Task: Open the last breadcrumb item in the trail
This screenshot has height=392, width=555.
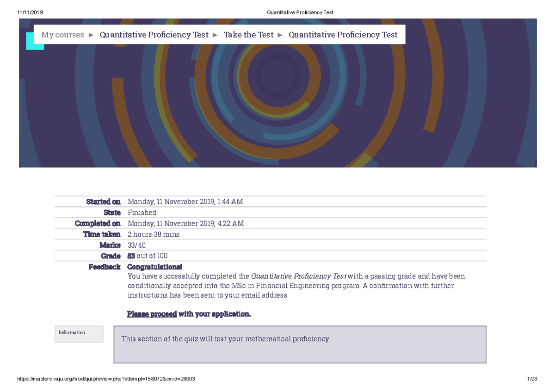Action: click(x=343, y=35)
